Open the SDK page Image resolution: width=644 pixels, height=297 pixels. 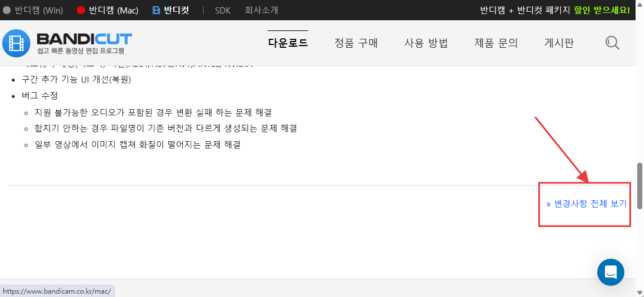pyautogui.click(x=223, y=10)
